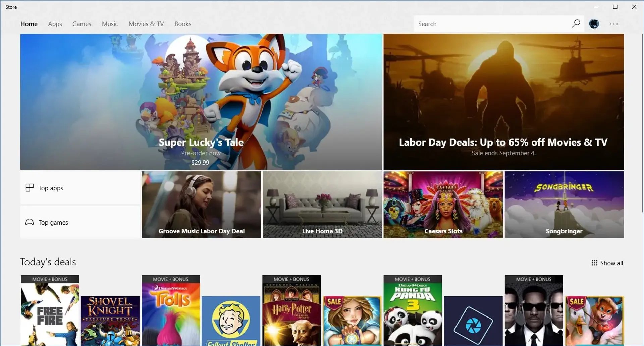Close the Store window
This screenshot has width=644, height=346.
634,7
